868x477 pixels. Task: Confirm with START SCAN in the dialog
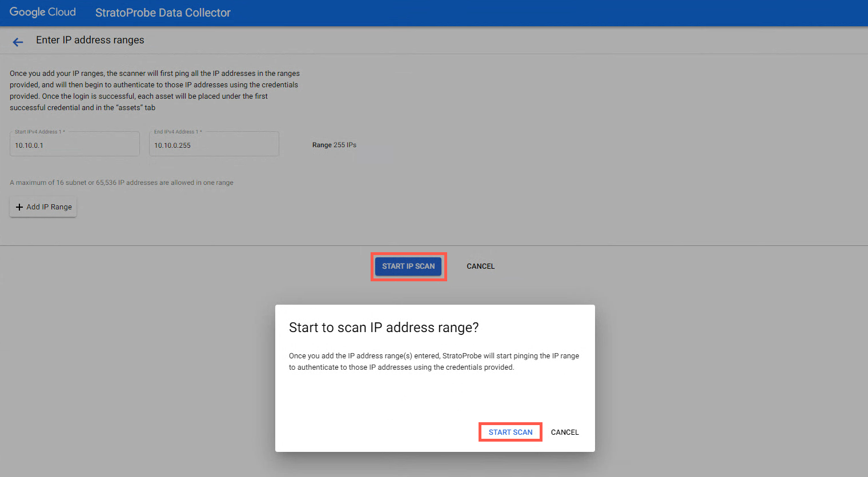511,432
